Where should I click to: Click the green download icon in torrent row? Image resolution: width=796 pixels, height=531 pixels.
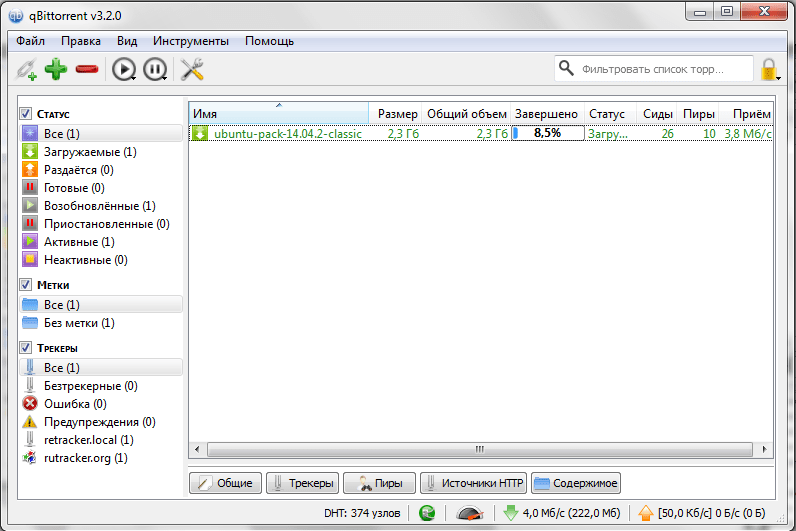pos(200,134)
